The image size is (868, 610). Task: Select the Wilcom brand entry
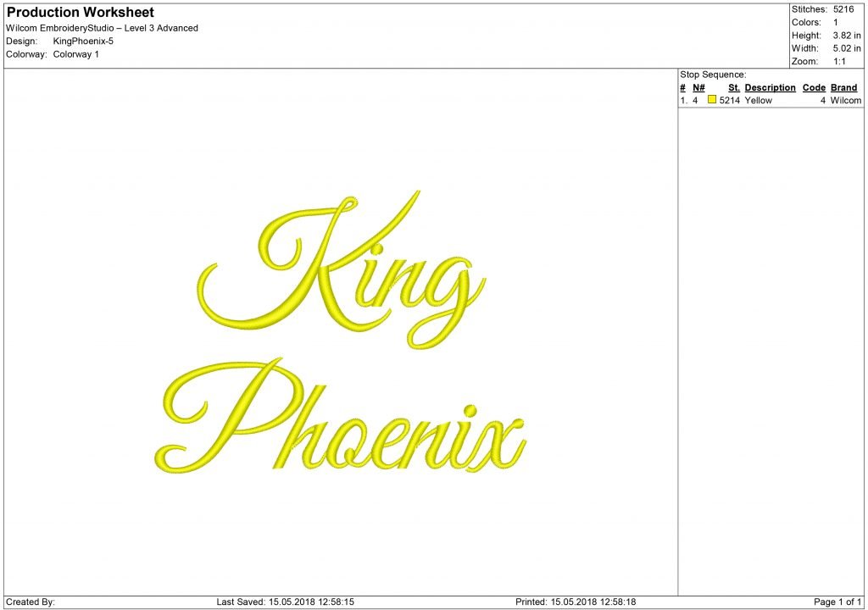click(844, 99)
